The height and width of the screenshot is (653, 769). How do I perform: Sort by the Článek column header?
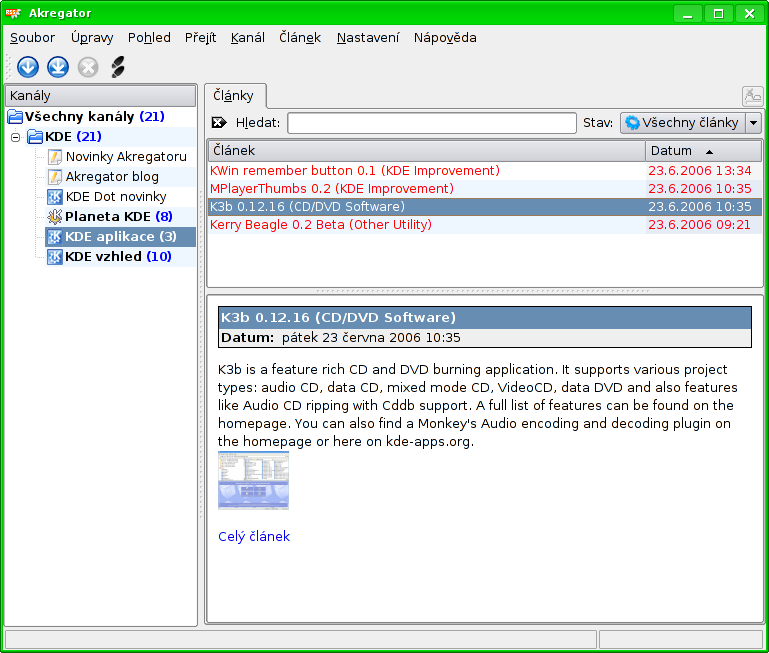tap(427, 151)
